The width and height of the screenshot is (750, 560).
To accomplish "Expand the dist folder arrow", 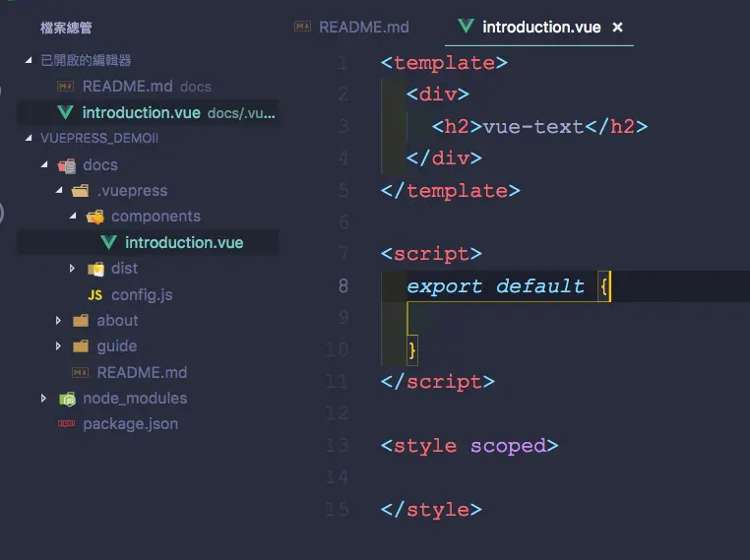I will pos(72,269).
